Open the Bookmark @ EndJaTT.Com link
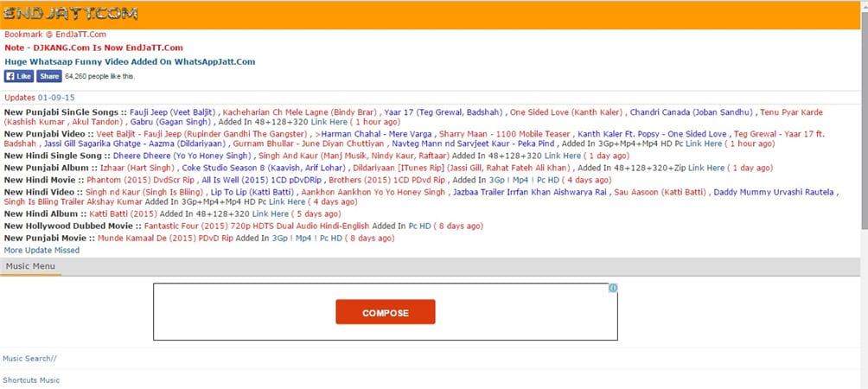 tap(55, 35)
